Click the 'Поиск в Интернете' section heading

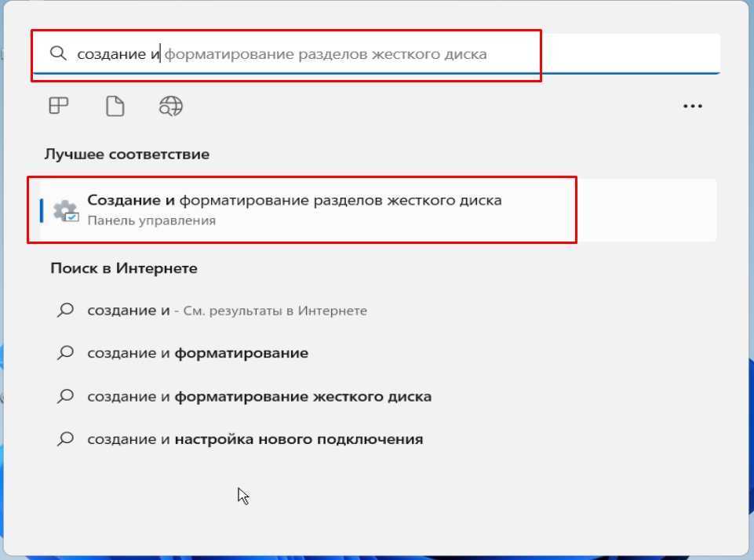124,268
